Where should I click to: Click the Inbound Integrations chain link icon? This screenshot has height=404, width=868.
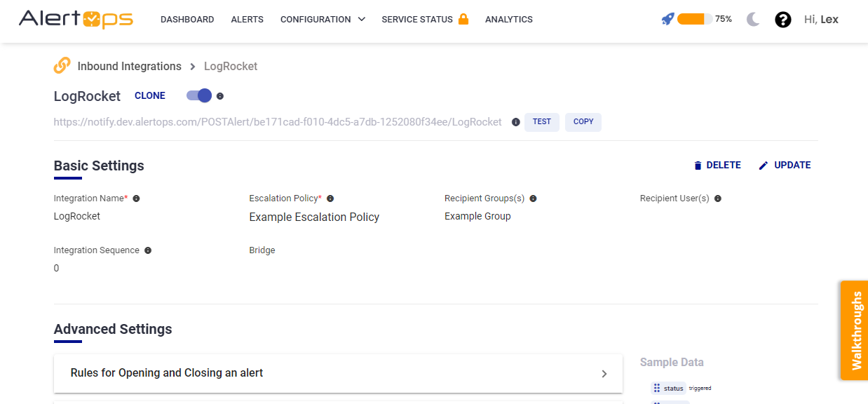[x=62, y=66]
